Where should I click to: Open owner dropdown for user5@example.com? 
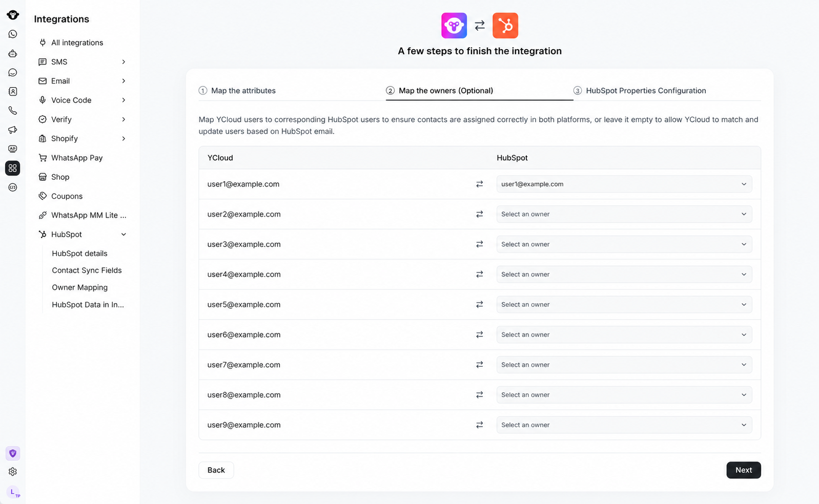624,305
